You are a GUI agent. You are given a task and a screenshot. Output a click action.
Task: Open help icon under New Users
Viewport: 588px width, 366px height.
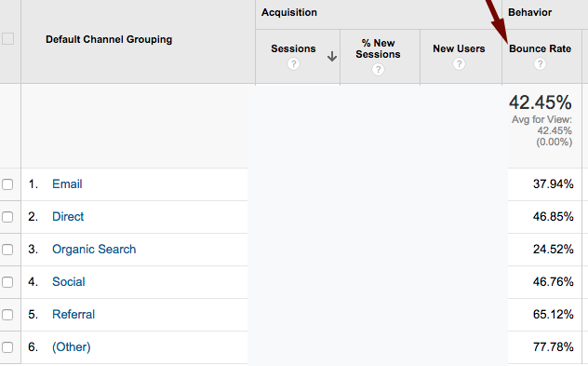point(459,64)
